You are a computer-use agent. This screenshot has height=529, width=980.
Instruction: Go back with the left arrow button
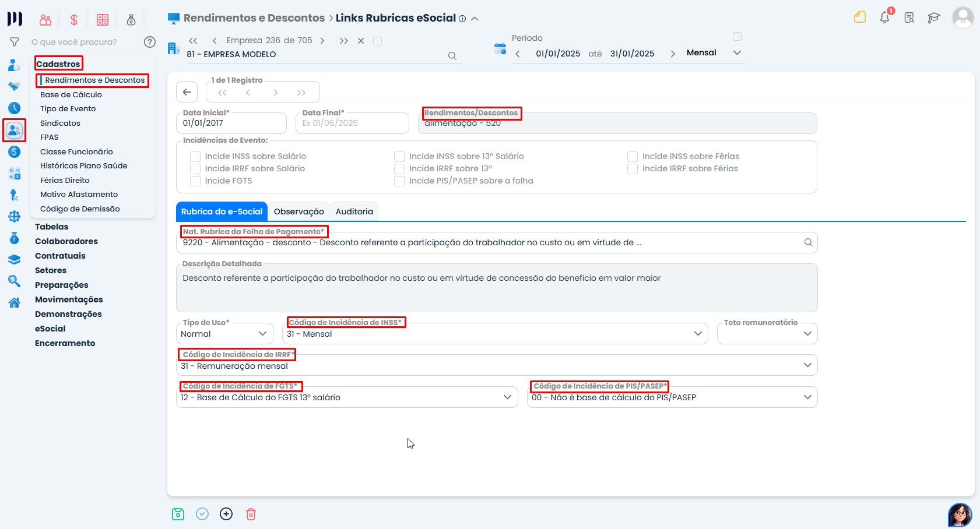tap(187, 92)
